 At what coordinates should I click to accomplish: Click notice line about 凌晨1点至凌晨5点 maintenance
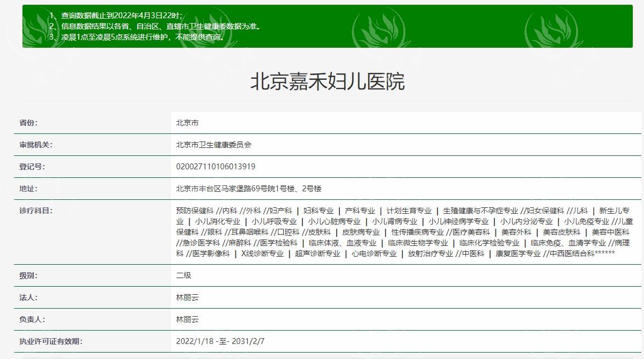click(137, 38)
